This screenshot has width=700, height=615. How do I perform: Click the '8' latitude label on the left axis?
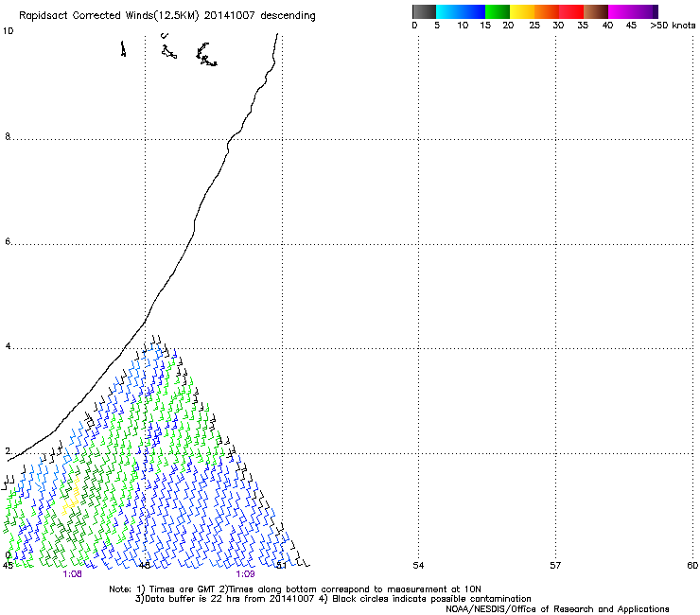tap(8, 136)
